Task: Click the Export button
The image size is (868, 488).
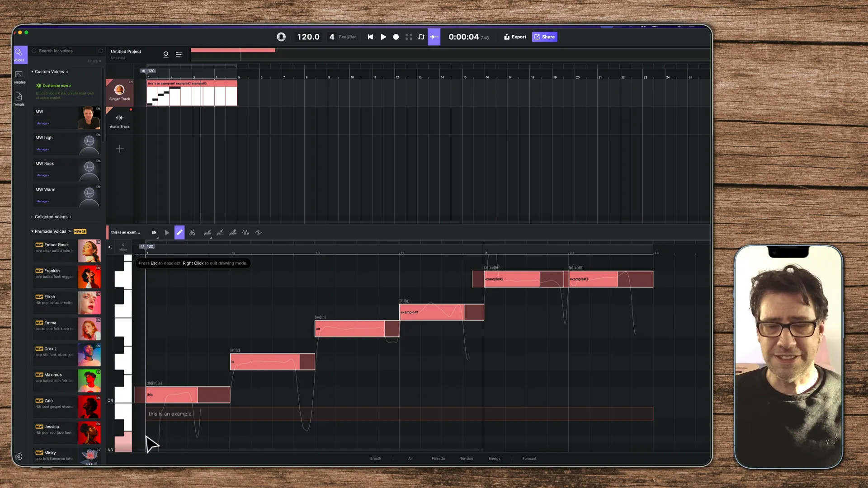Action: [x=515, y=37]
